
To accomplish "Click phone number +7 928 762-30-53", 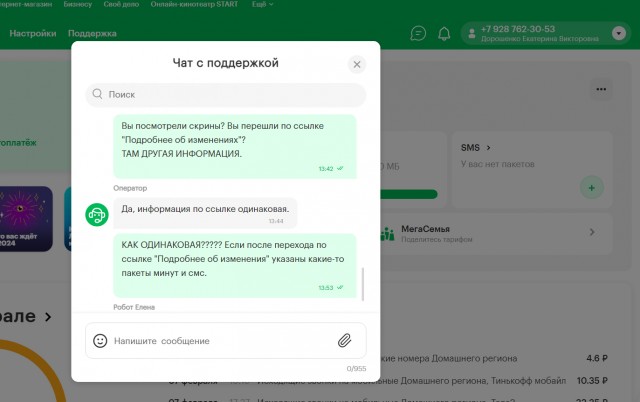I will [518, 29].
